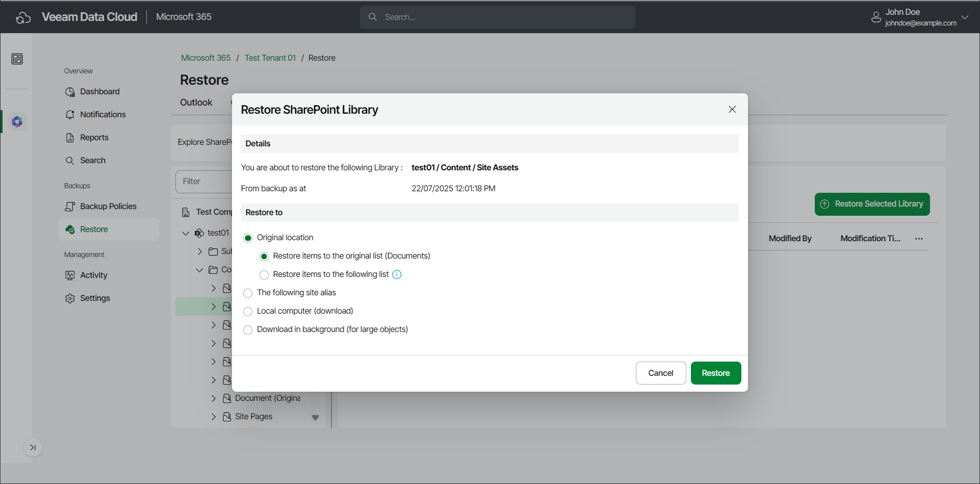This screenshot has height=484, width=980.
Task: Expand the Sub folder tree node
Action: click(x=200, y=251)
